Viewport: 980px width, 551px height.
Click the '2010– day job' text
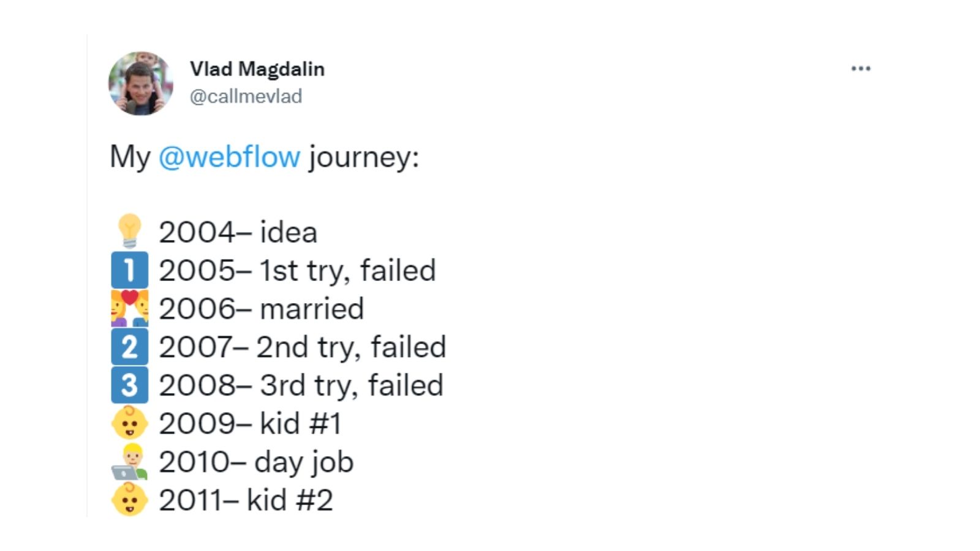257,463
